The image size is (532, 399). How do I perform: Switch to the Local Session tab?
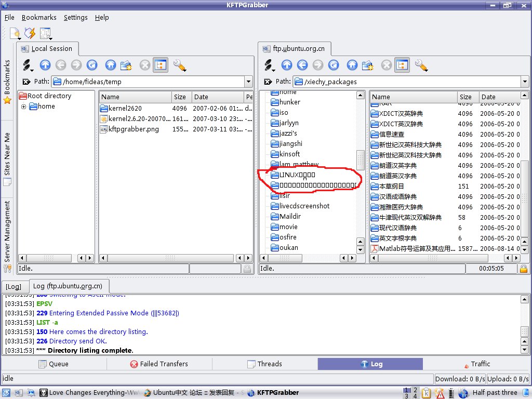pyautogui.click(x=47, y=49)
